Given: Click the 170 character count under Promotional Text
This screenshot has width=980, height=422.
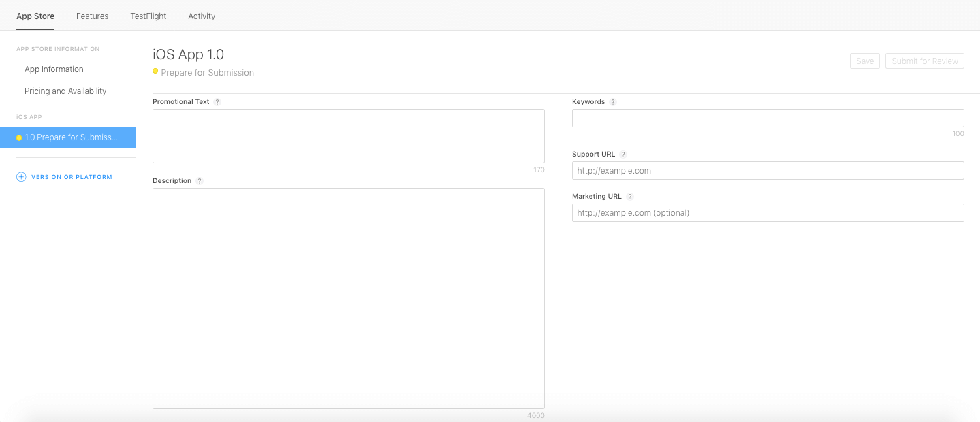Looking at the screenshot, I should (539, 170).
